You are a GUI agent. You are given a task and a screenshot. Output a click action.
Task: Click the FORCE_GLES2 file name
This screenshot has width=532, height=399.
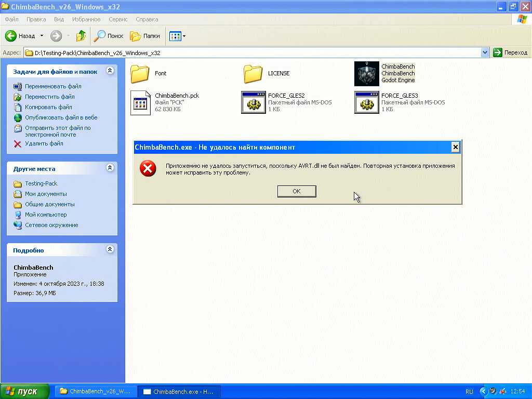(x=286, y=96)
